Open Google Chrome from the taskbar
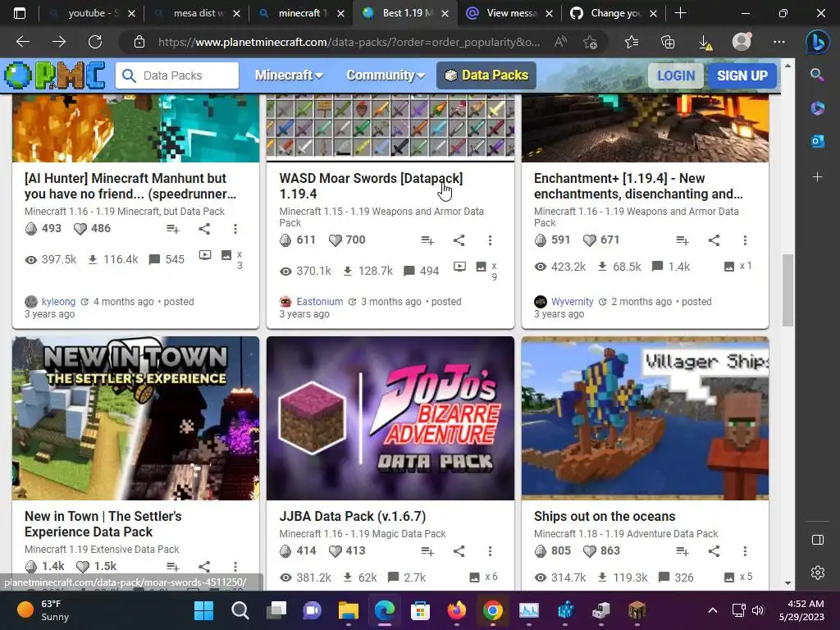The width and height of the screenshot is (840, 630). 493,610
